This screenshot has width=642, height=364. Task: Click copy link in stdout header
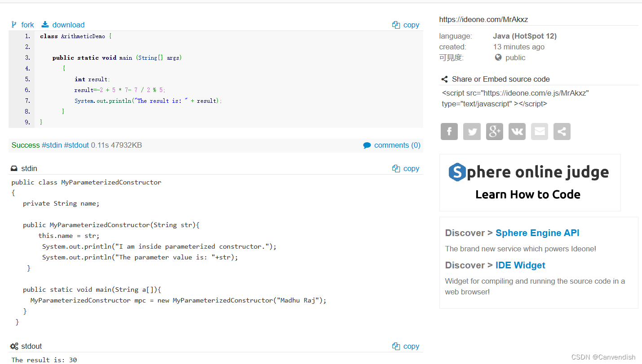point(411,346)
